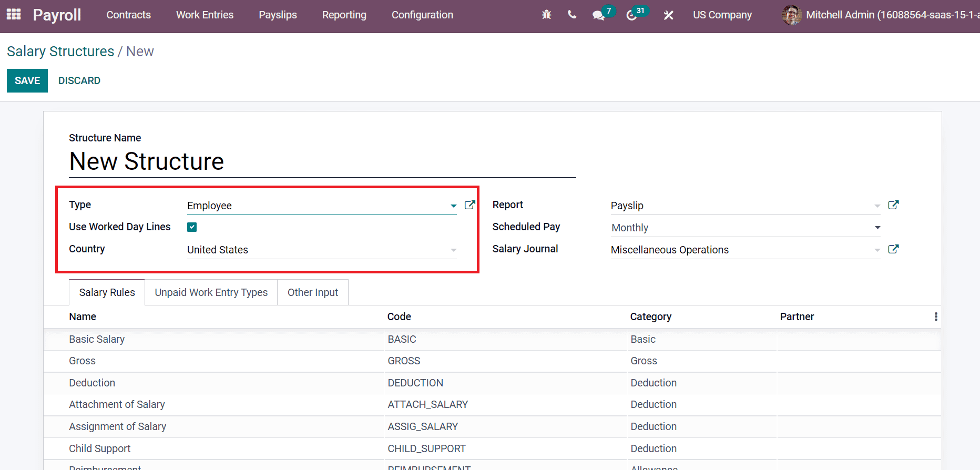Open the Scheduled Pay dropdown
This screenshot has width=980, height=470.
[877, 228]
